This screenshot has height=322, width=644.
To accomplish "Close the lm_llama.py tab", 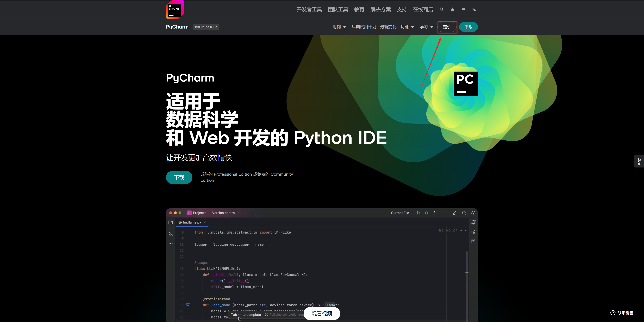I will pyautogui.click(x=205, y=222).
